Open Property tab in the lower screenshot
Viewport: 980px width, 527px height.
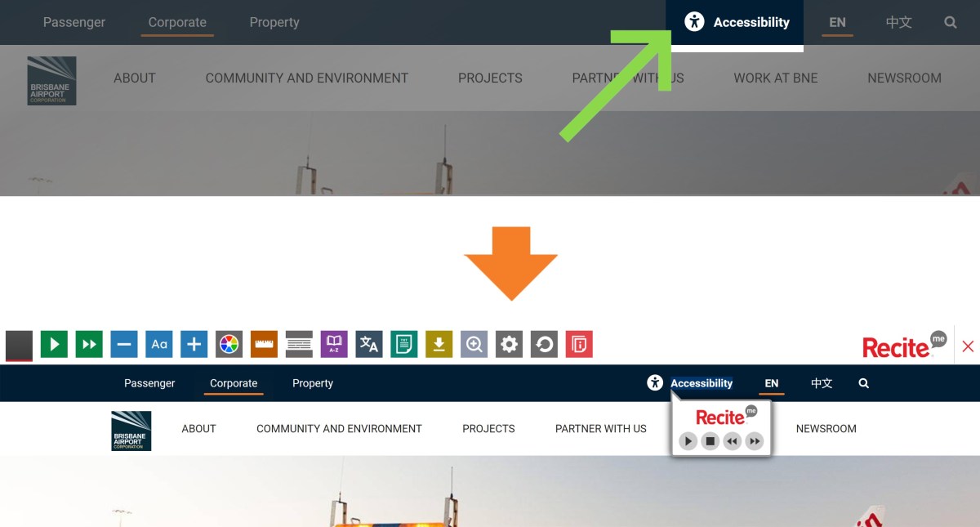click(x=313, y=383)
